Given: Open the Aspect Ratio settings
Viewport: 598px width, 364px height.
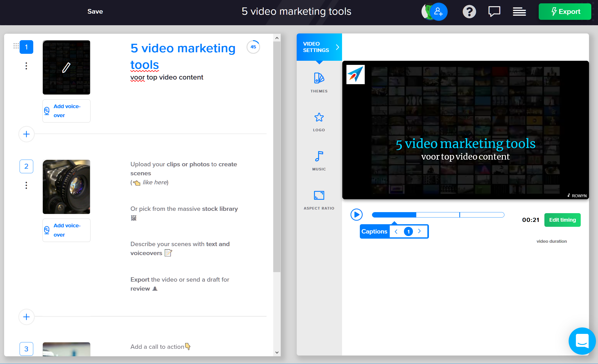Looking at the screenshot, I should (x=319, y=200).
